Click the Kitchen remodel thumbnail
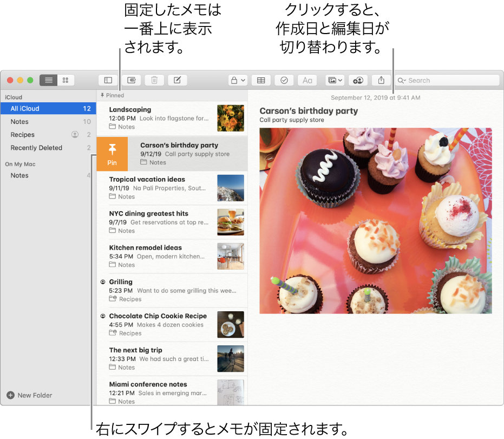This screenshot has width=504, height=439. 231,256
